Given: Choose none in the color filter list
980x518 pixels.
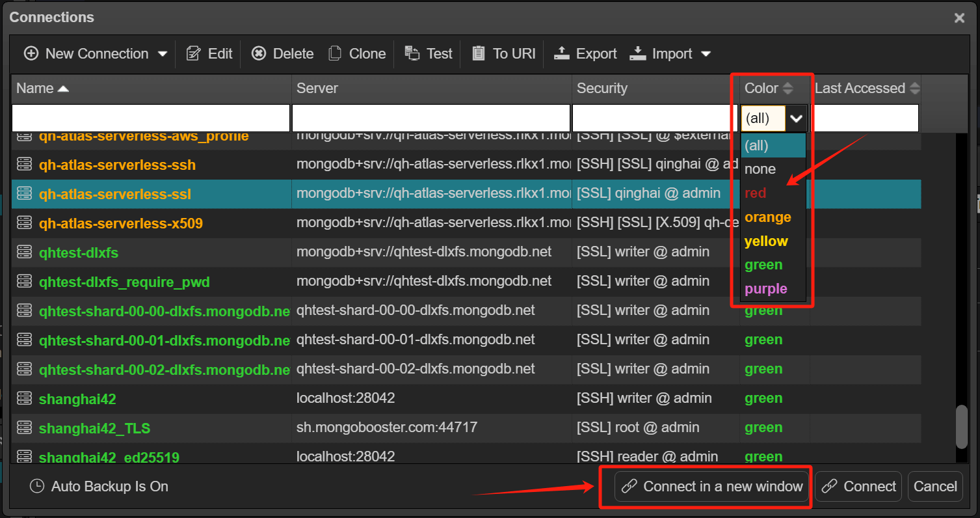Looking at the screenshot, I should point(773,169).
